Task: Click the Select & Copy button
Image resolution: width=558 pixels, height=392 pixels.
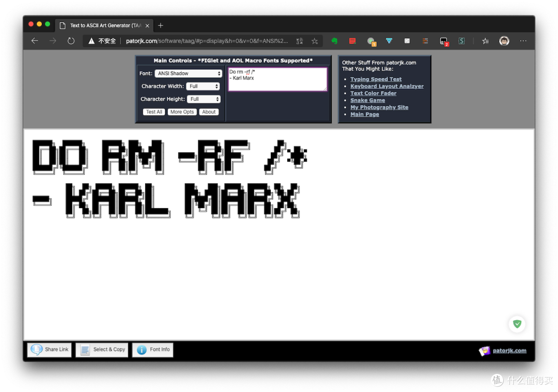Action: (x=102, y=350)
